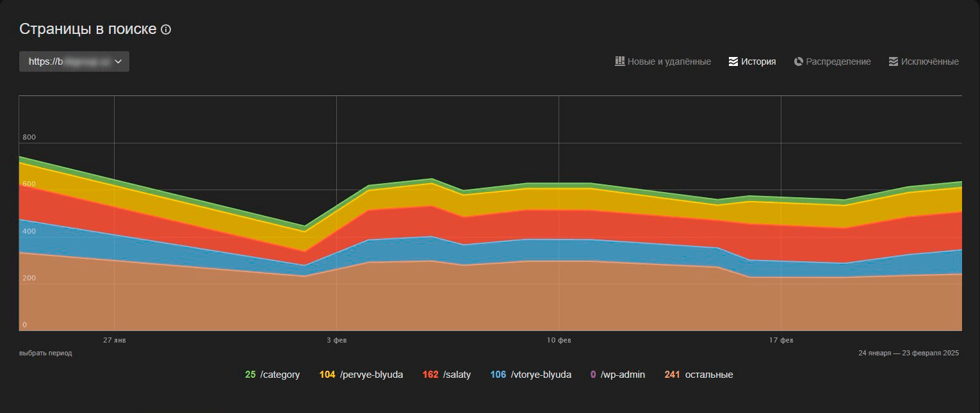Toggle the остальные legend series
The width and height of the screenshot is (980, 413).
699,375
